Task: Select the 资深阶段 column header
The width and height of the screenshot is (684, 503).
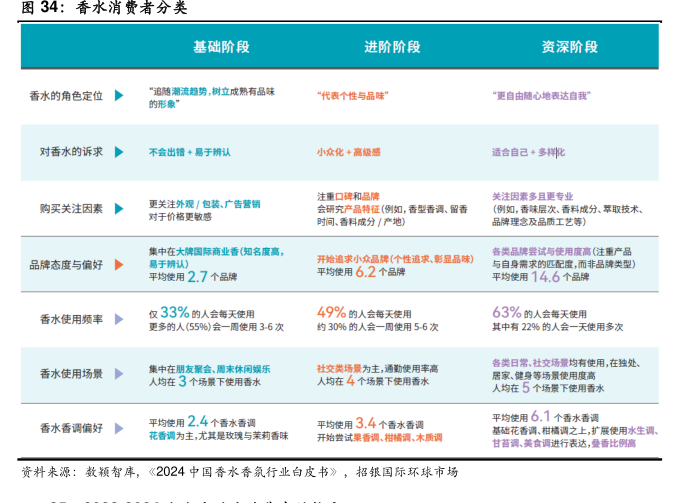Action: (x=568, y=47)
